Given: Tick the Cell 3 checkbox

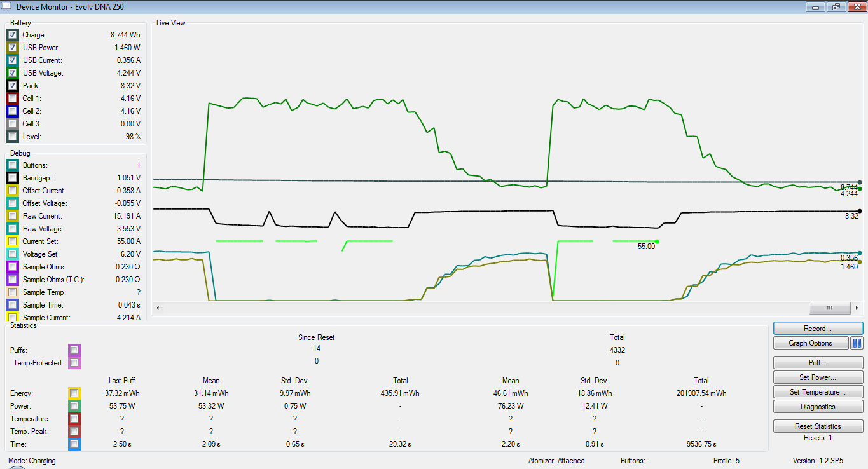Looking at the screenshot, I should (x=13, y=124).
